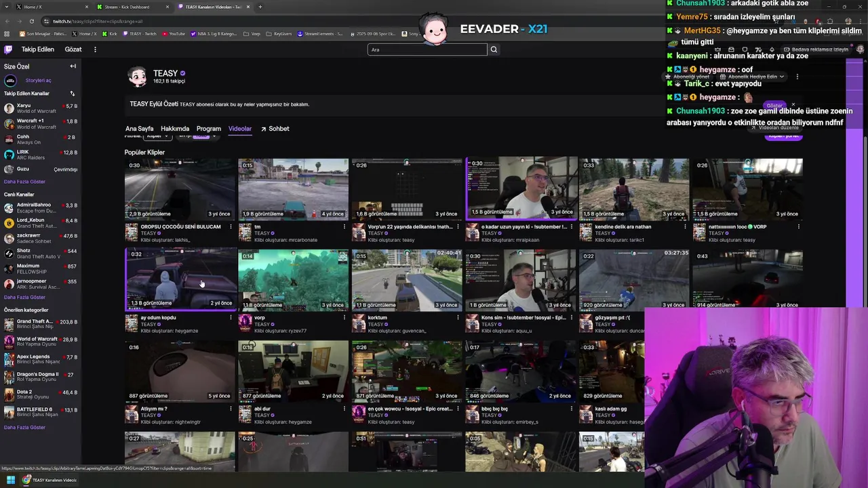This screenshot has height=488, width=868.
Task: Expand recommended categories with Daha Fazla Göster
Action: coord(24,427)
